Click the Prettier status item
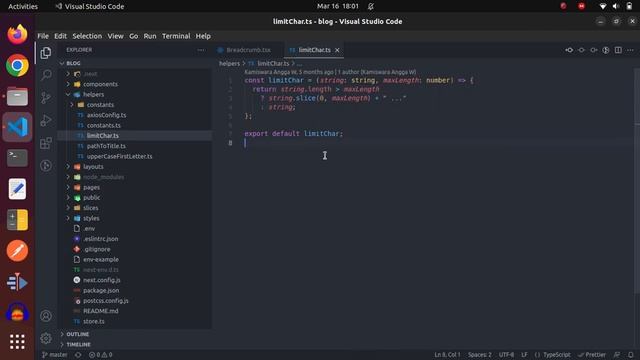 (592, 355)
